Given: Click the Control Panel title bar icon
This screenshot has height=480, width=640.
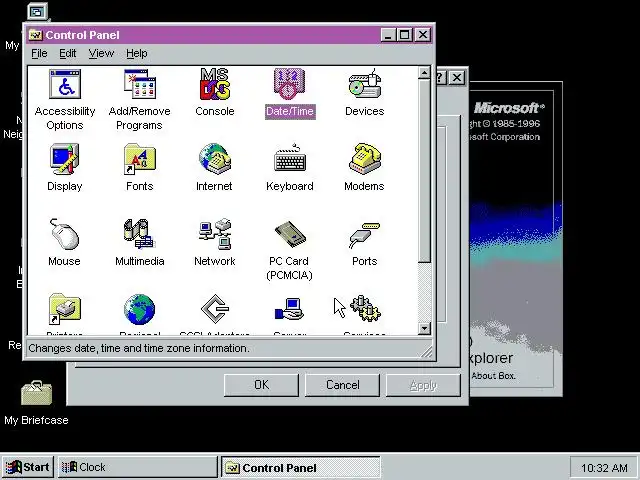Looking at the screenshot, I should pos(36,35).
